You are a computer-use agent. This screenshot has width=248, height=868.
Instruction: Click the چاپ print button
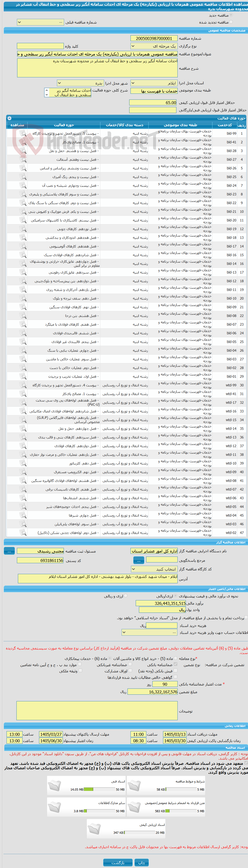(x=141, y=863)
